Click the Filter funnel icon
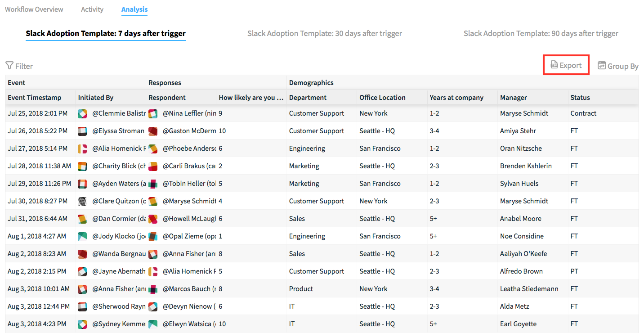Image resolution: width=644 pixels, height=333 pixels. click(x=9, y=66)
